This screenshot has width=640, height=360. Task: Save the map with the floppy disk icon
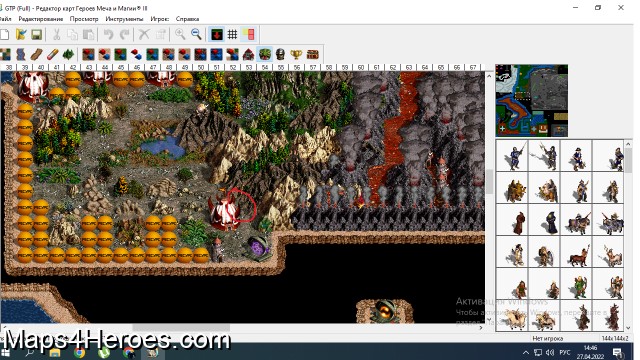click(37, 34)
